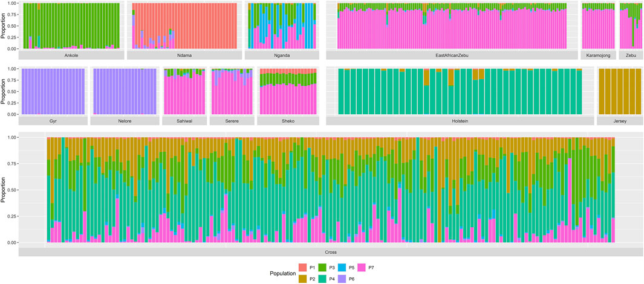Screen dimensions: 644x284
Task: Select the Jersey panel label
Action: pos(620,121)
